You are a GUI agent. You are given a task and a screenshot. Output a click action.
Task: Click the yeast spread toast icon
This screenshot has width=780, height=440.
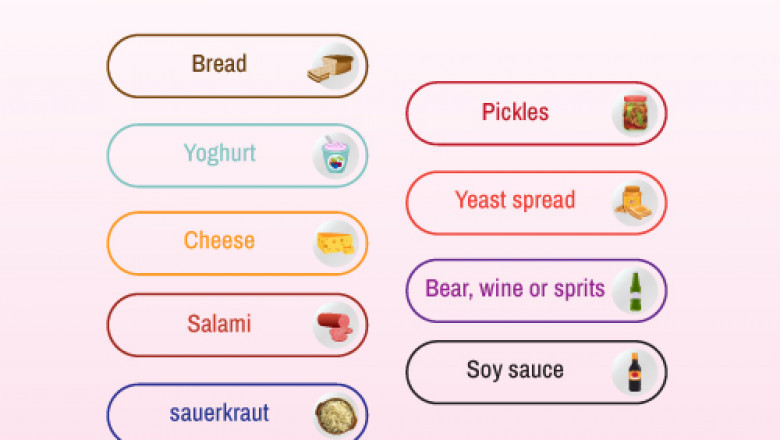click(634, 202)
